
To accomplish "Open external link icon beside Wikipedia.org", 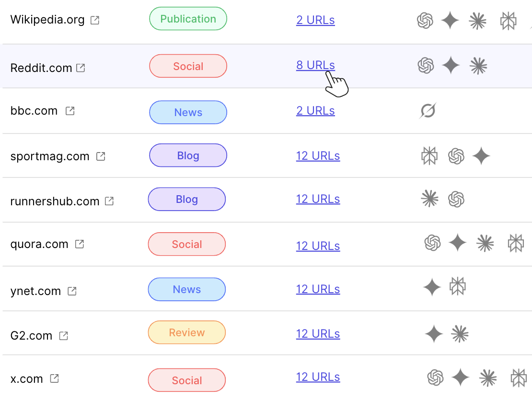I will click(95, 20).
